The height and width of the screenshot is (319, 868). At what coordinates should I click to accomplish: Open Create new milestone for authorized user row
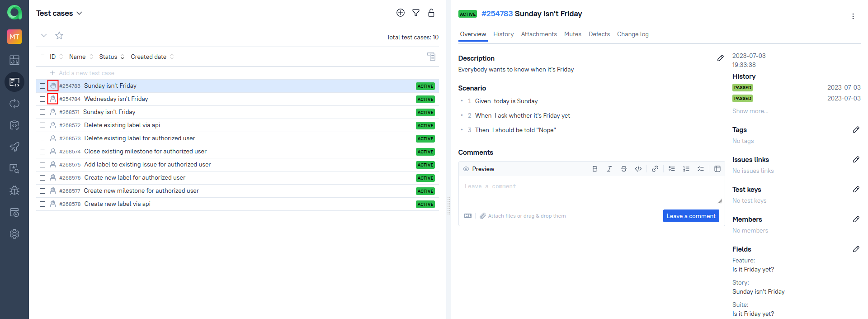point(237,191)
